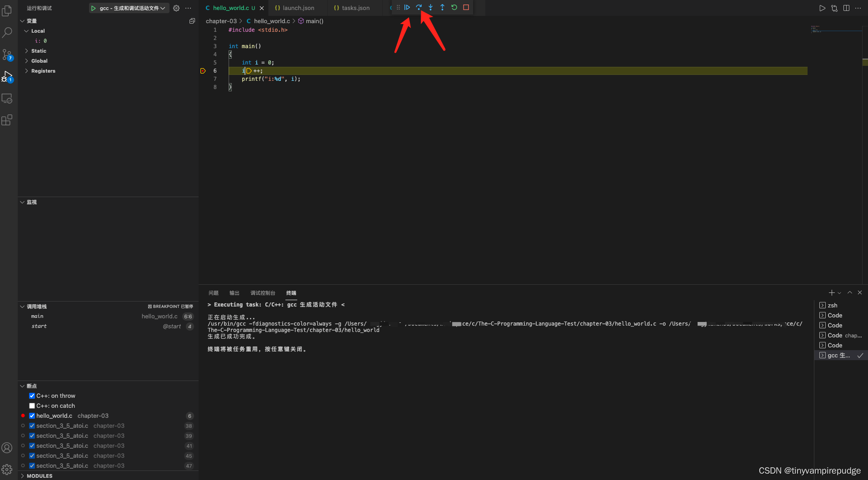This screenshot has width=868, height=480.
Task: Select the gcc task terminal entry
Action: tap(841, 356)
